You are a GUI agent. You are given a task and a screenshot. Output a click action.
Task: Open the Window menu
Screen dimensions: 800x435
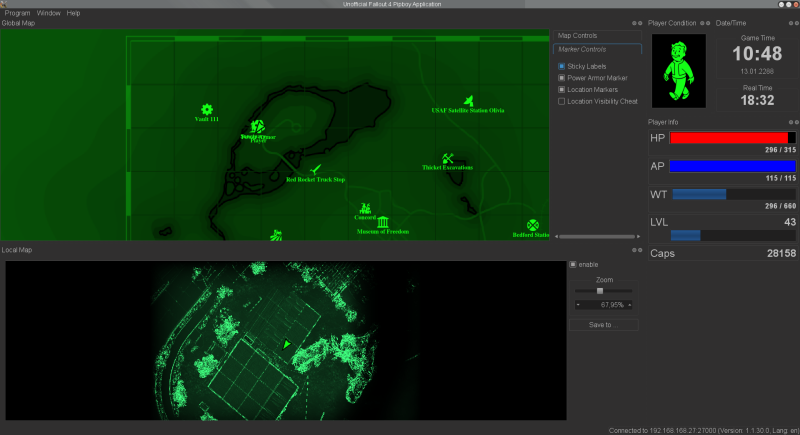[48, 13]
